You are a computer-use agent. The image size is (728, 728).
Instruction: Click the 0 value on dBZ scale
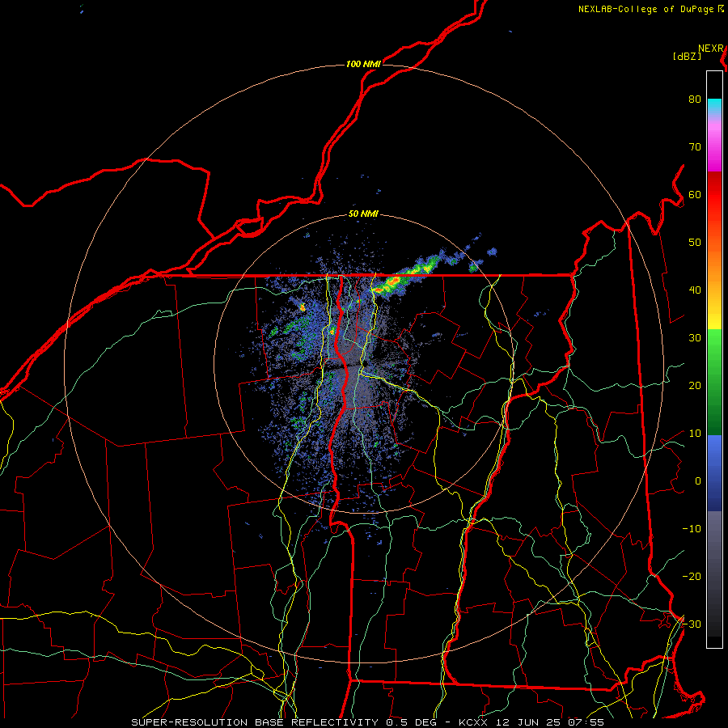click(x=698, y=481)
